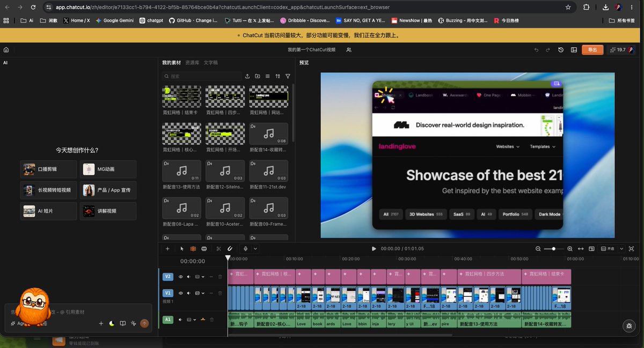The image size is (644, 348).
Task: Click the zoom in magnifier on timeline
Action: click(569, 249)
